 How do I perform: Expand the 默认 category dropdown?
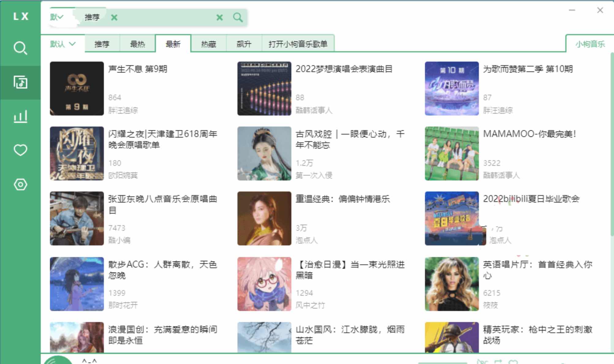click(x=63, y=44)
